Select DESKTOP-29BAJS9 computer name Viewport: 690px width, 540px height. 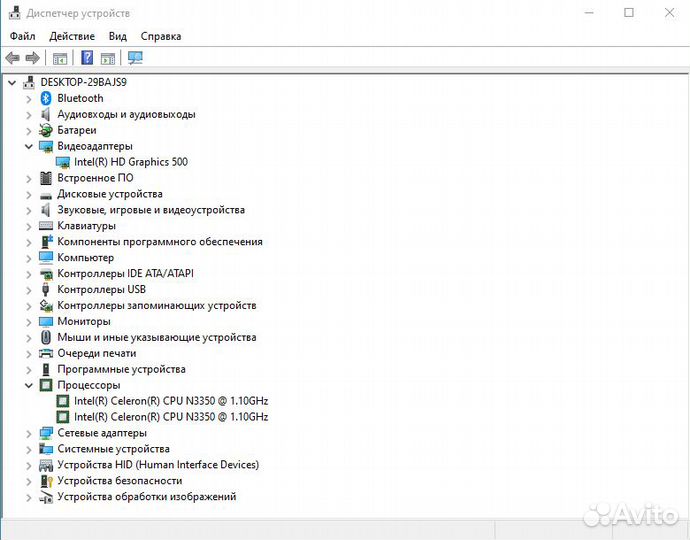pos(84,82)
